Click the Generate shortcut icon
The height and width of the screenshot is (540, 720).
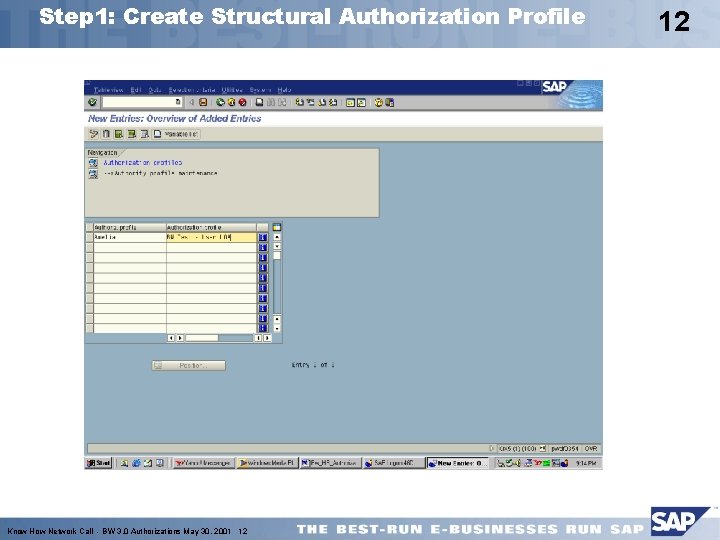click(x=361, y=102)
